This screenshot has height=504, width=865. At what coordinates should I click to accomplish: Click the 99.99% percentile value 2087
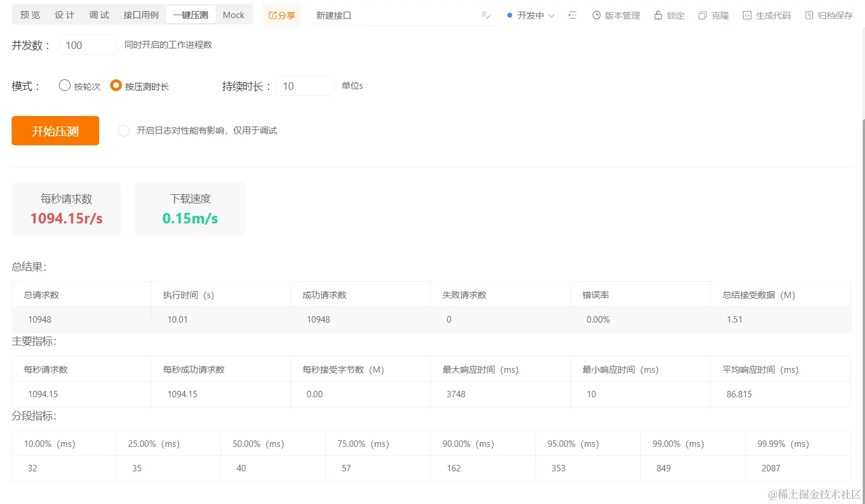pos(771,468)
